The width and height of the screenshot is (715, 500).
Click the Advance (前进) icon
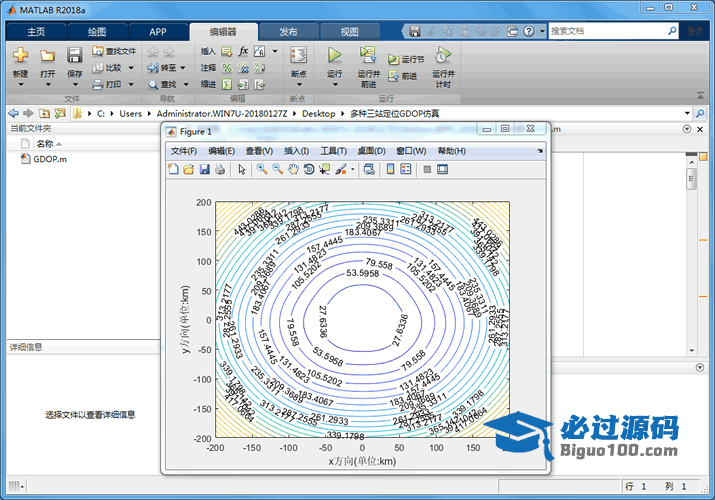click(x=394, y=76)
